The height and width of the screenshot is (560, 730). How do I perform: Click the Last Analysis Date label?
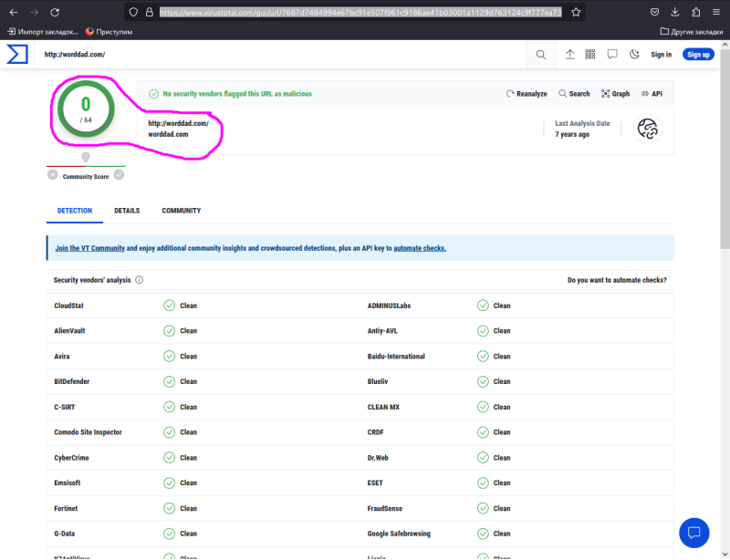tap(582, 123)
